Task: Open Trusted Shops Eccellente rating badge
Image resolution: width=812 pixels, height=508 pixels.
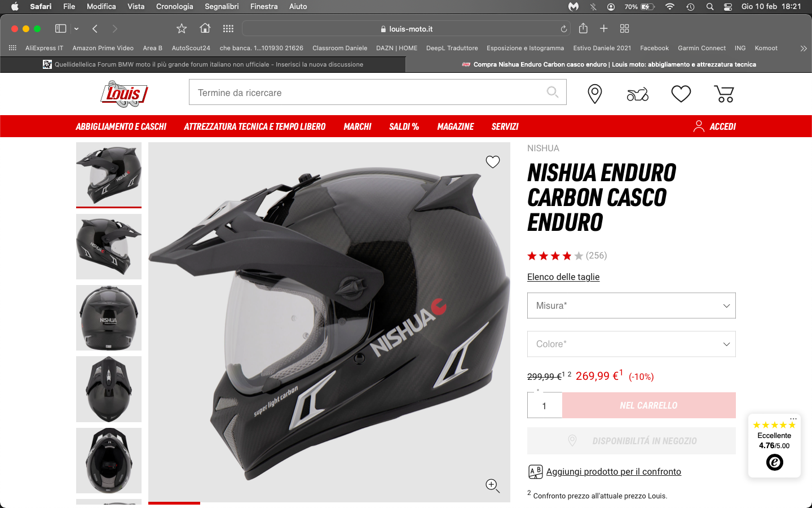Action: tap(774, 446)
